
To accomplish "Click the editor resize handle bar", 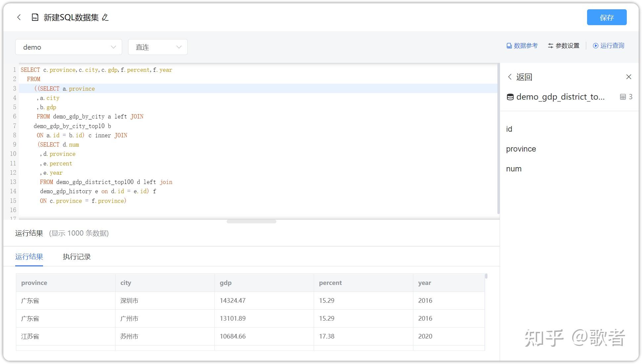I will [x=252, y=221].
